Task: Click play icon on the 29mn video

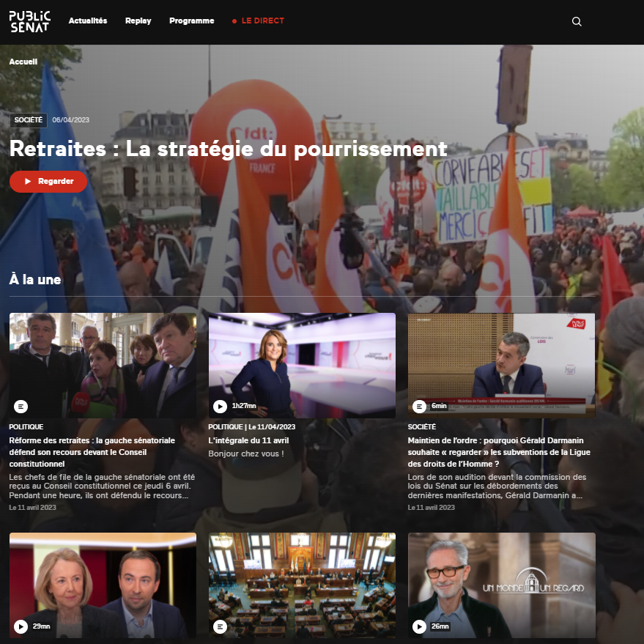Action: 21,626
